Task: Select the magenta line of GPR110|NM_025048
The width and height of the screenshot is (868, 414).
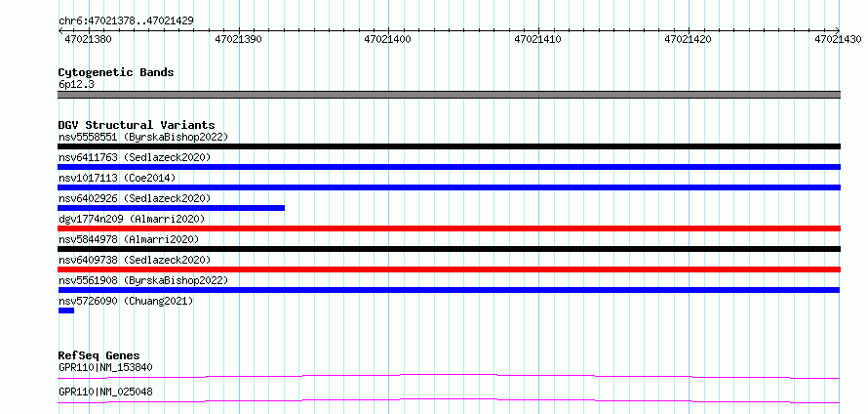Action: (x=449, y=400)
